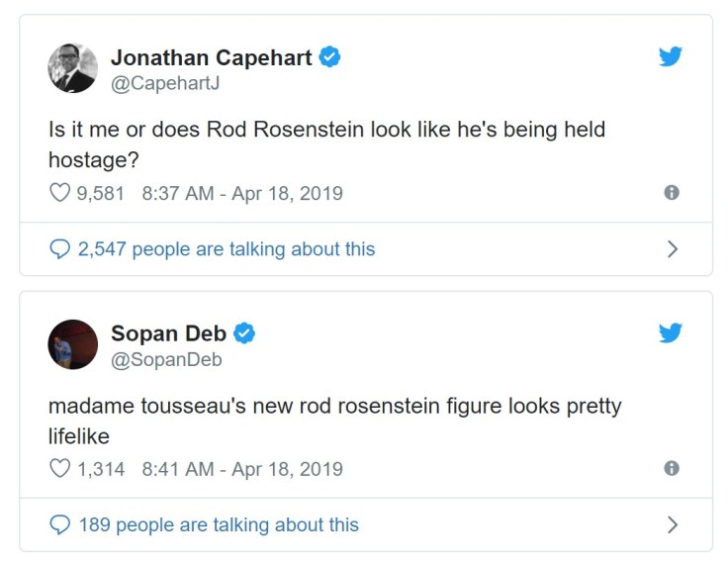The image size is (728, 564).
Task: Open Sopan Deb's profile picture
Action: click(x=73, y=344)
